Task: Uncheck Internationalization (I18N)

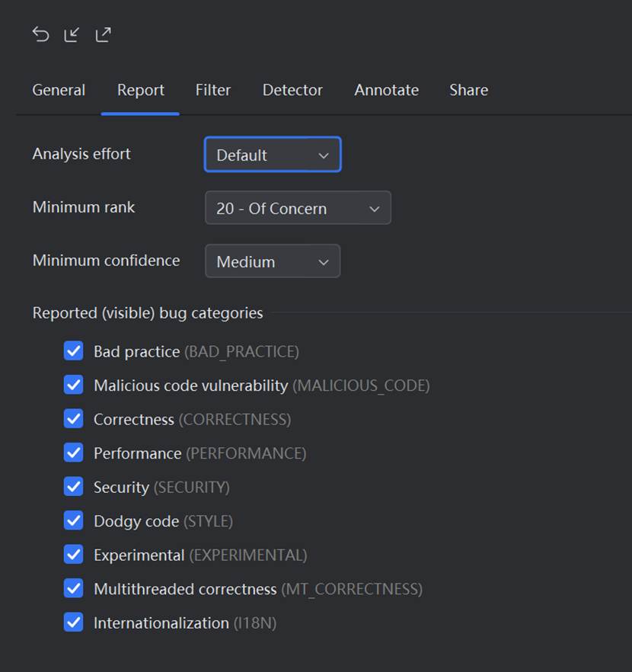Action: (74, 622)
